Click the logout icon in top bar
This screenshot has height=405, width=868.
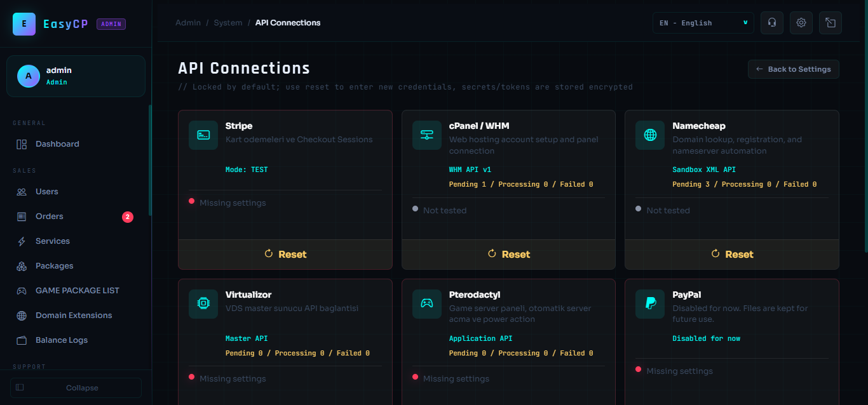coord(831,23)
